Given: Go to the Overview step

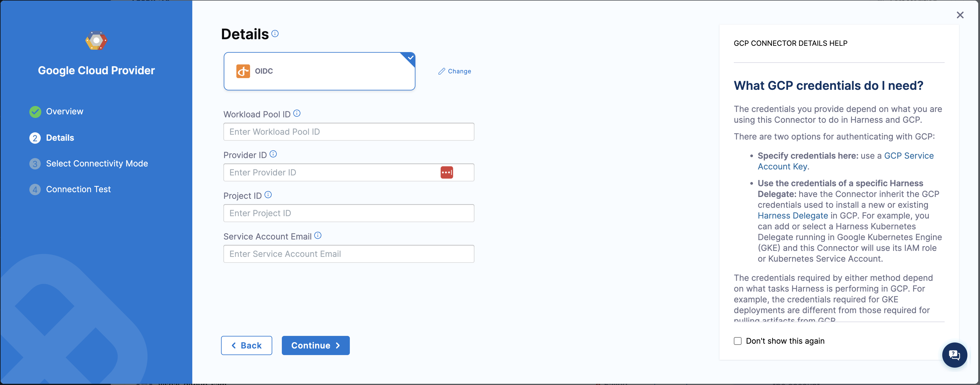Looking at the screenshot, I should point(64,111).
